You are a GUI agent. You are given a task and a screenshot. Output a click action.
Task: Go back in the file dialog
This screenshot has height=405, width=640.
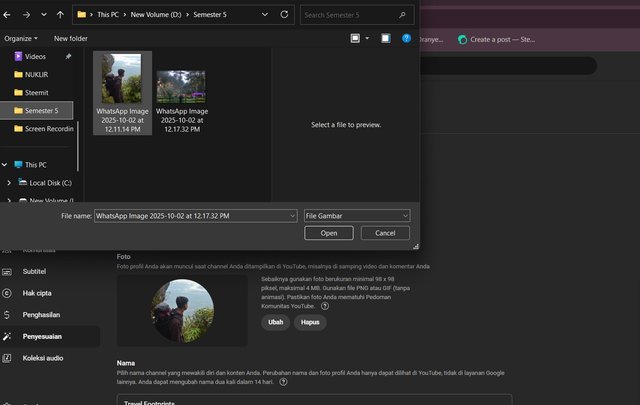pos(7,15)
